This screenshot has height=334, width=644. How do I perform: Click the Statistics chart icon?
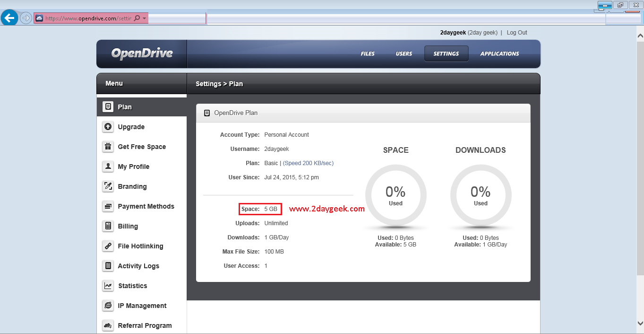[108, 285]
